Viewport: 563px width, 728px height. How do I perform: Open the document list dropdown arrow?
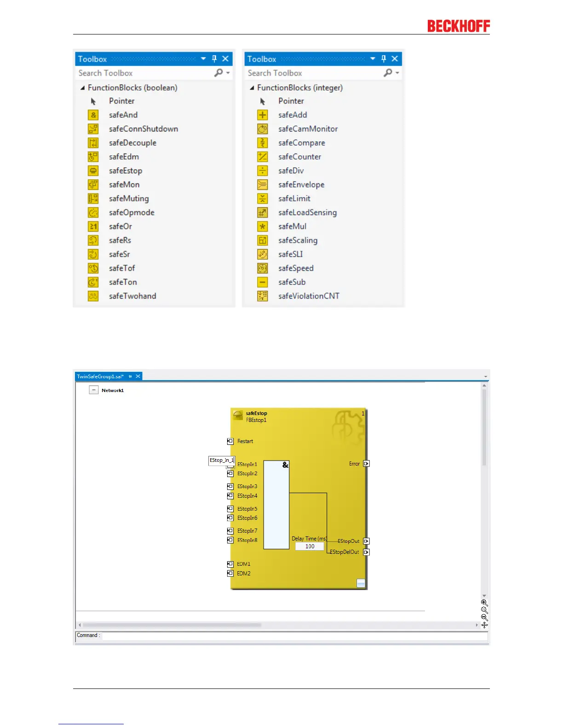(x=486, y=376)
